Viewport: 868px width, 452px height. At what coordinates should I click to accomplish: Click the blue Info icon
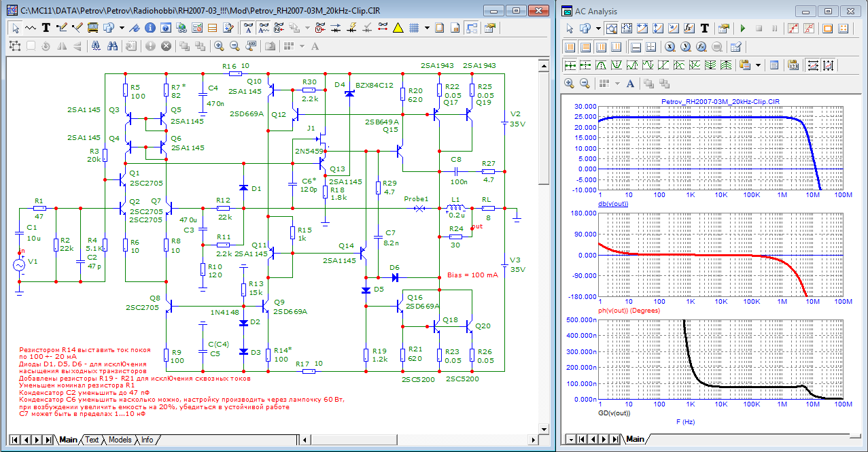150,28
